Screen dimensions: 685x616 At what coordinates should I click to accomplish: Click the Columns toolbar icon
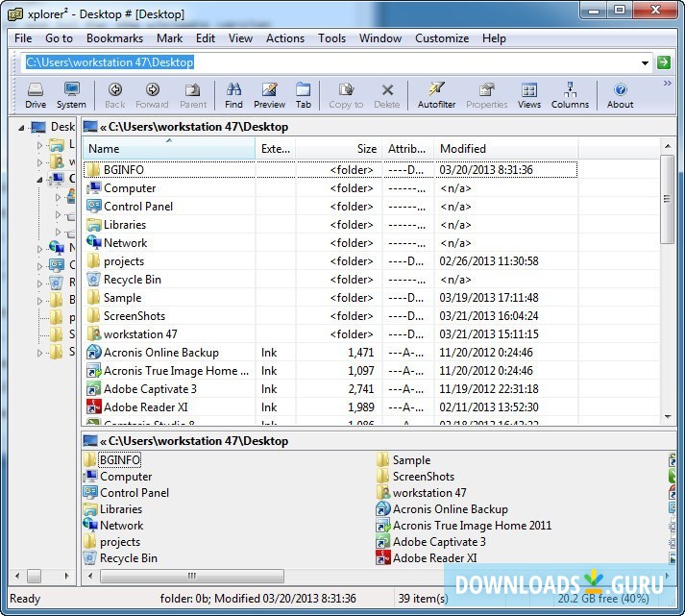pos(570,95)
